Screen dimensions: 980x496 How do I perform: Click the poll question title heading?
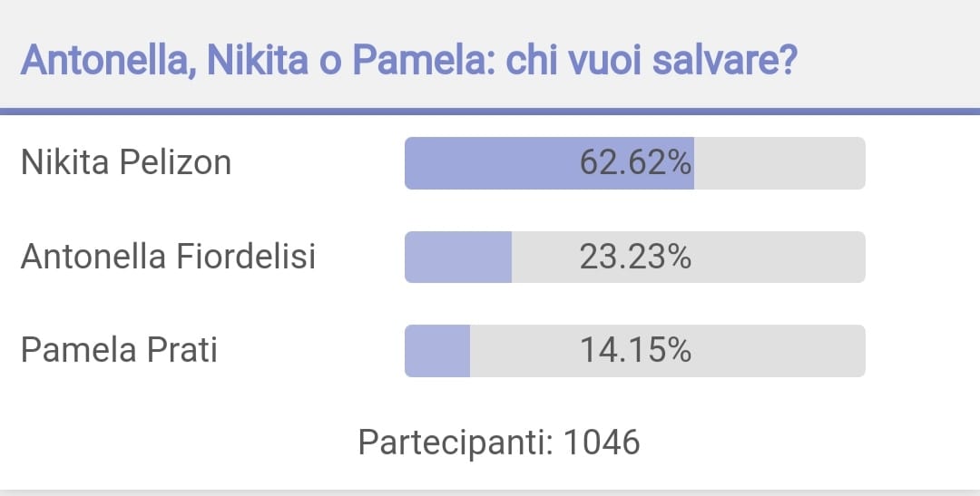click(x=408, y=61)
